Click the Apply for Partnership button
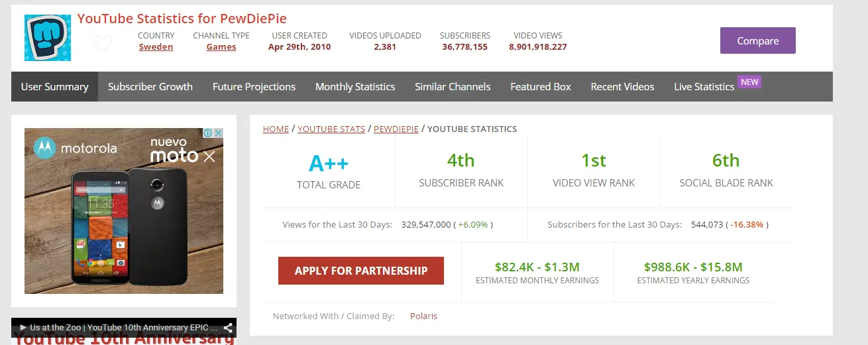 click(x=361, y=271)
